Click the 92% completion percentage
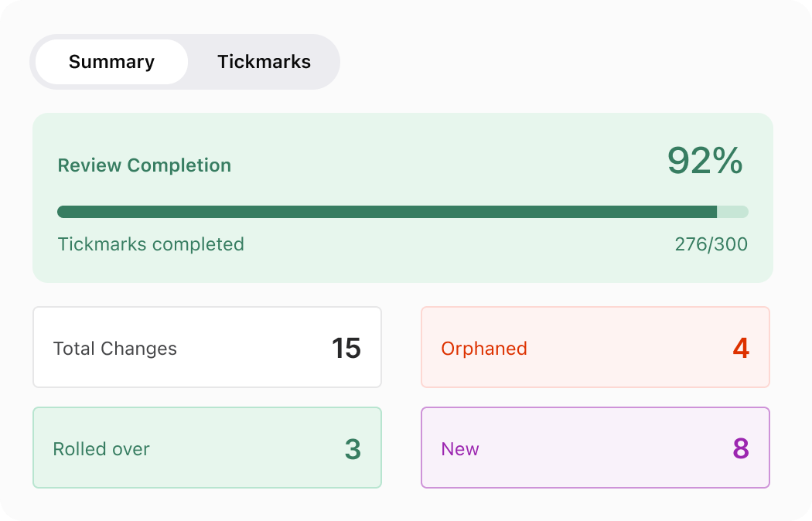The height and width of the screenshot is (521, 812). [705, 161]
